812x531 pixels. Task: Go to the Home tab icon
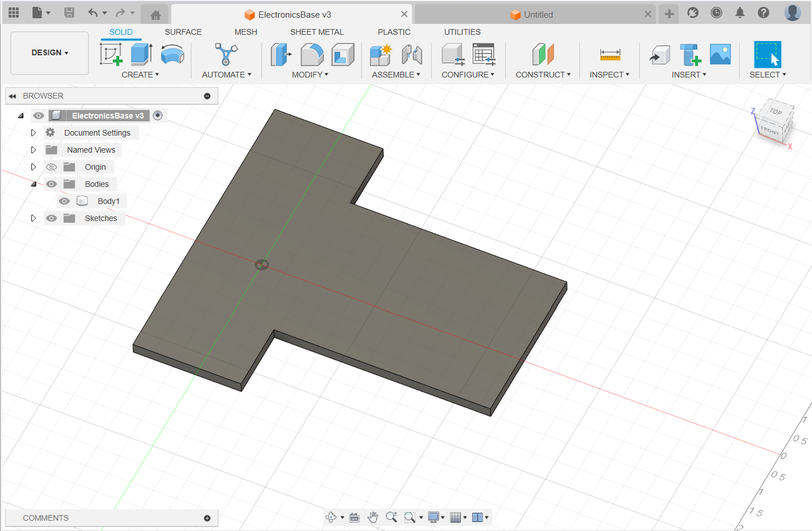coord(155,15)
